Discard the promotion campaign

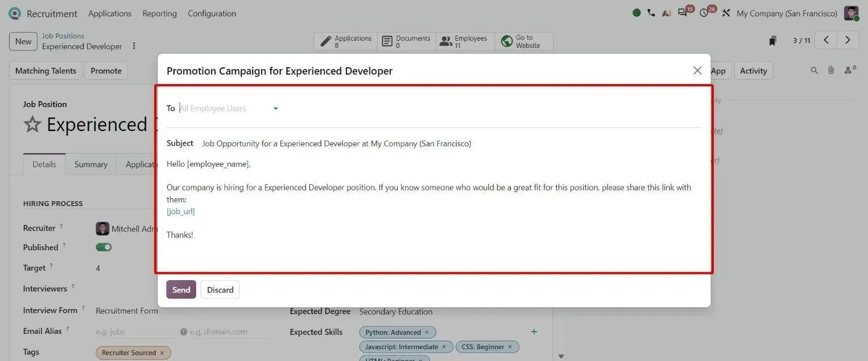pyautogui.click(x=220, y=290)
